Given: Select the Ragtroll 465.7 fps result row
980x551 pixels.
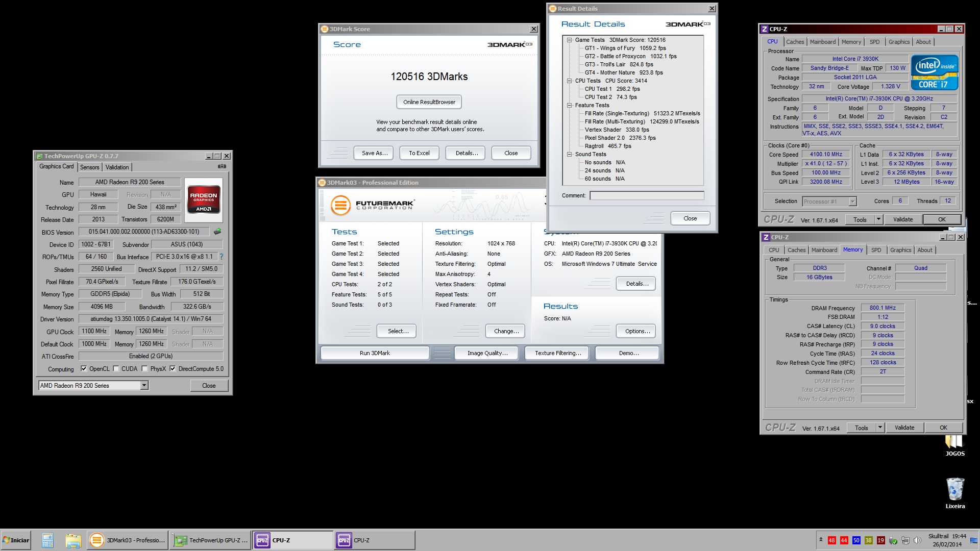Looking at the screenshot, I should click(608, 146).
